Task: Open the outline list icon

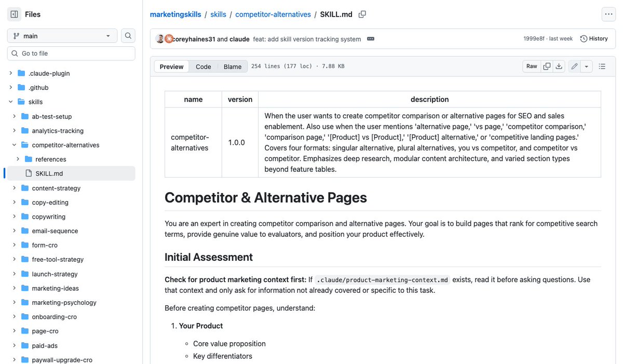Action: tap(602, 66)
